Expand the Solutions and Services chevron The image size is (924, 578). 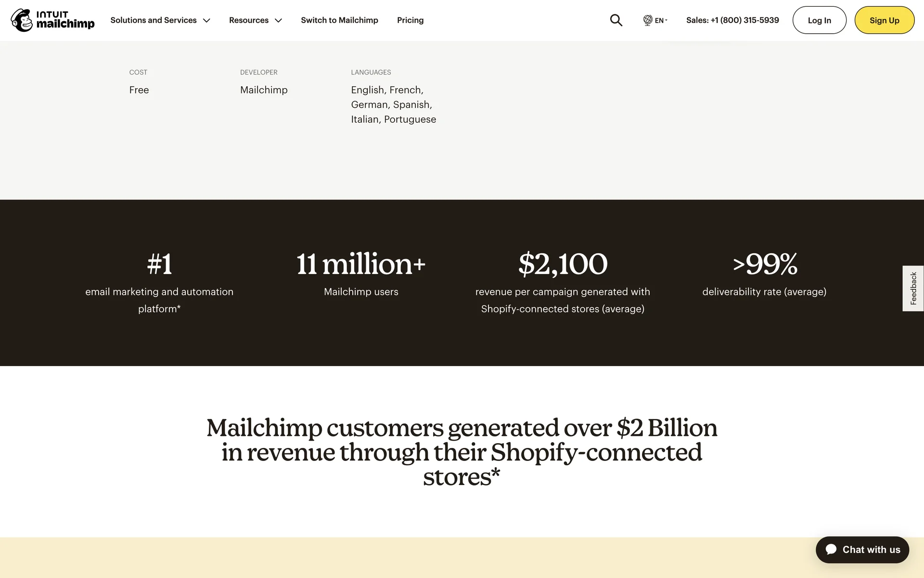206,20
